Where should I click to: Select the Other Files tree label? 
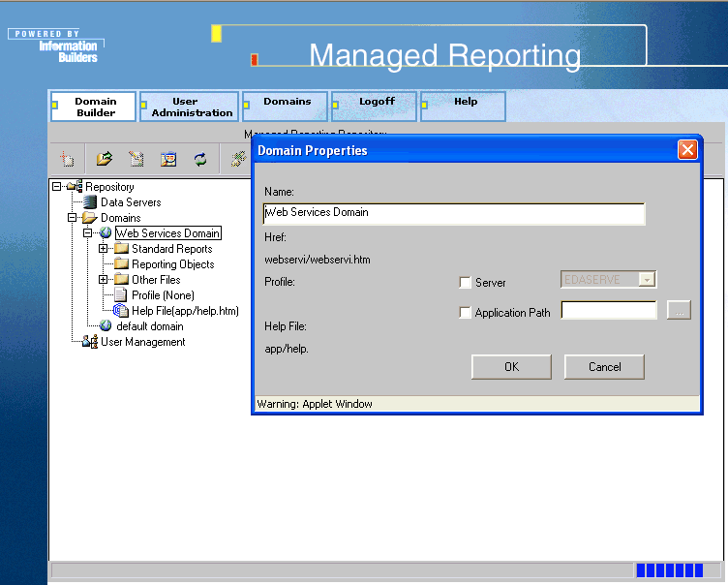point(156,280)
